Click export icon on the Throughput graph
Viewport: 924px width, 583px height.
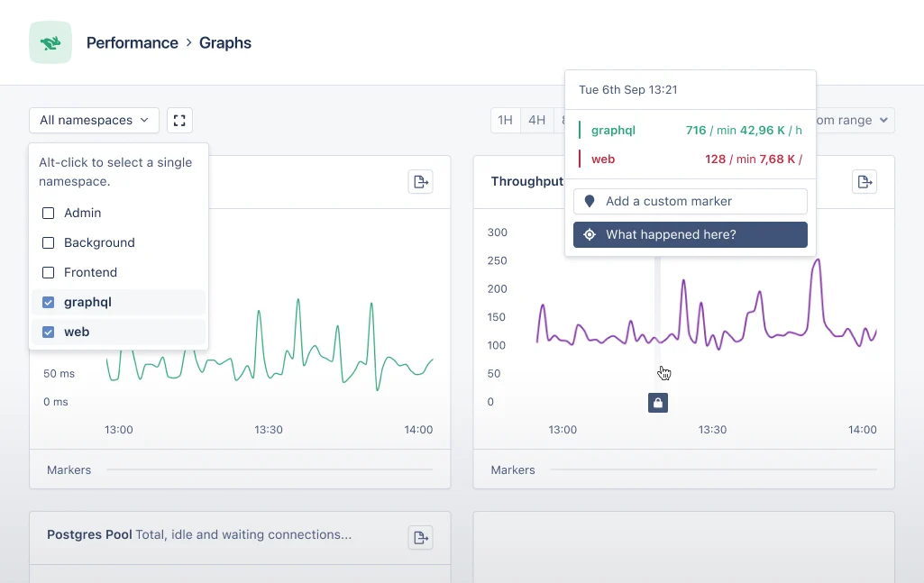pos(865,181)
